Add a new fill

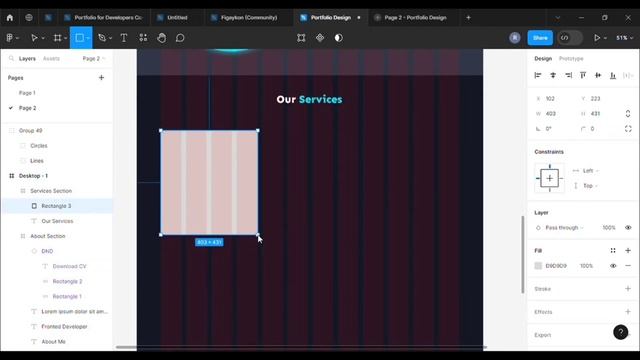tap(628, 251)
